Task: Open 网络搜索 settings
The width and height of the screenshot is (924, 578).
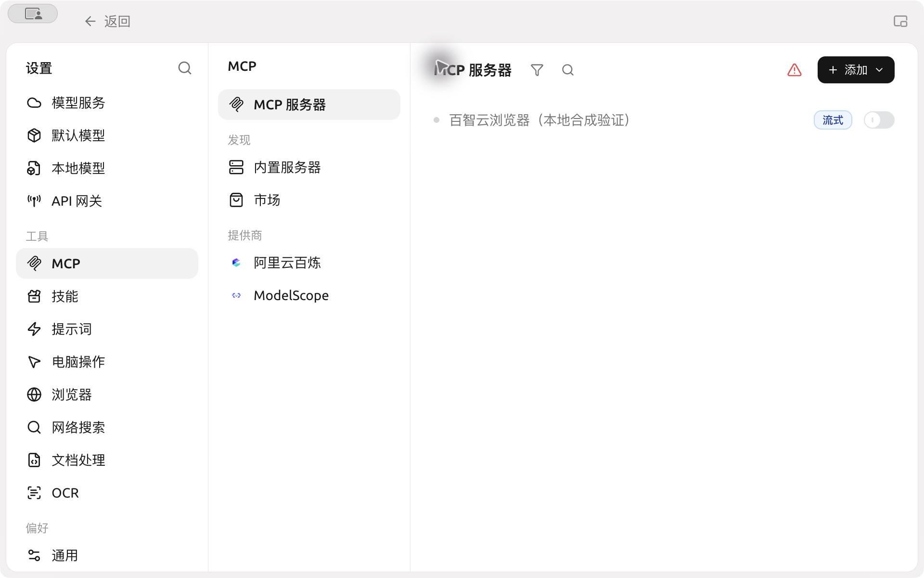Action: point(107,427)
